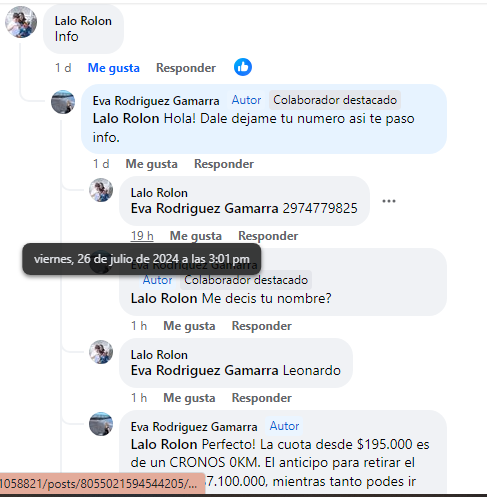Reply to the Leonardo comment
This screenshot has width=487, height=497.
262,398
